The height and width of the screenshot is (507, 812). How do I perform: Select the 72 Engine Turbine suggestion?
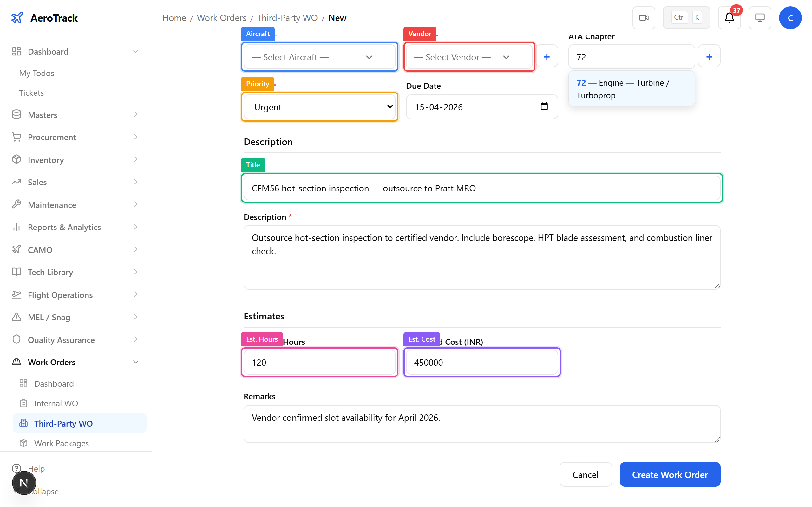[x=631, y=89]
